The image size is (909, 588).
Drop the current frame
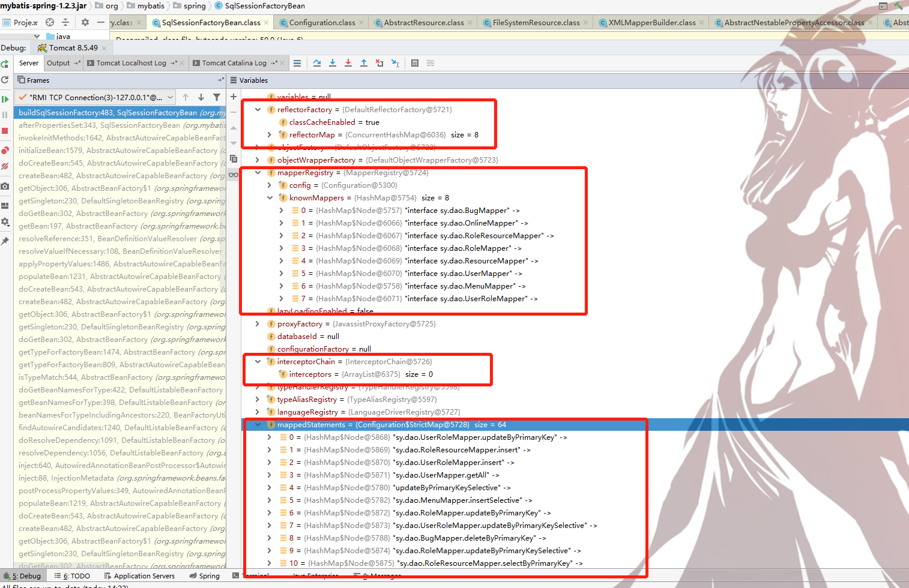click(379, 63)
